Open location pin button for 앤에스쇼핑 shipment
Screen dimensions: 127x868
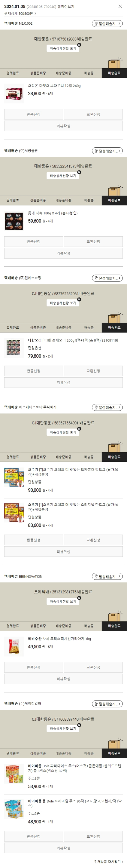tap(107, 278)
